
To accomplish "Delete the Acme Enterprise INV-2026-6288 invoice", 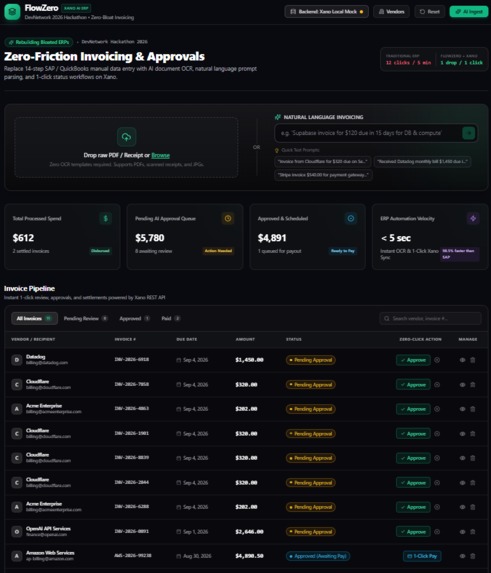I will (x=472, y=507).
